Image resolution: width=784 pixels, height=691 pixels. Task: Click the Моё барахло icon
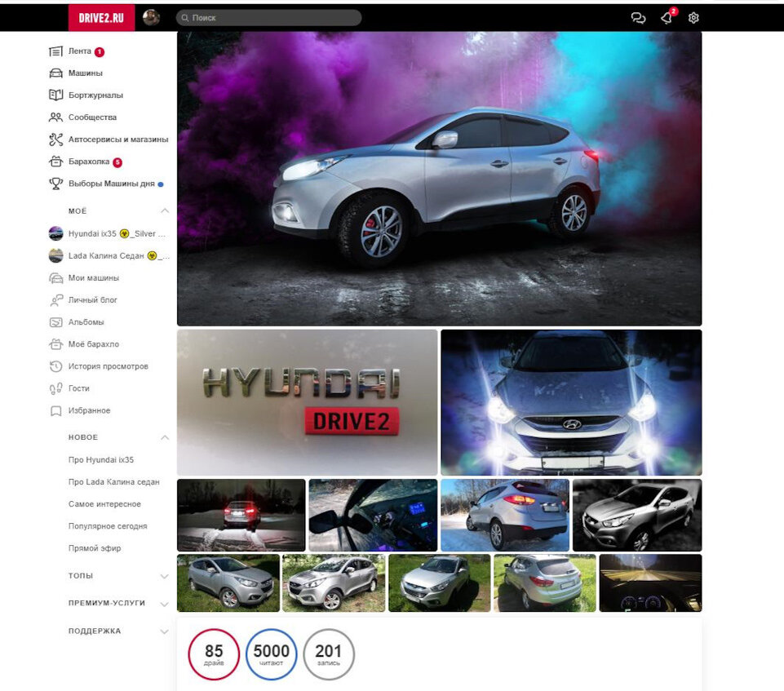(x=55, y=344)
